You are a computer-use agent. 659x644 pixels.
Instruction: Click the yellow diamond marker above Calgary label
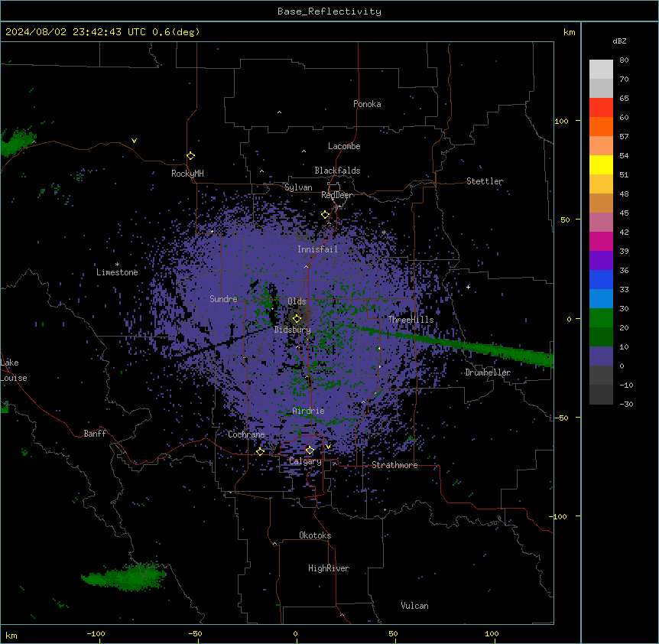click(x=310, y=450)
